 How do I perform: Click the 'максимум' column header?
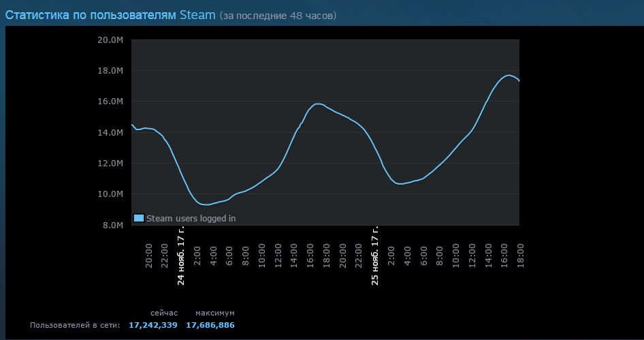coord(215,313)
